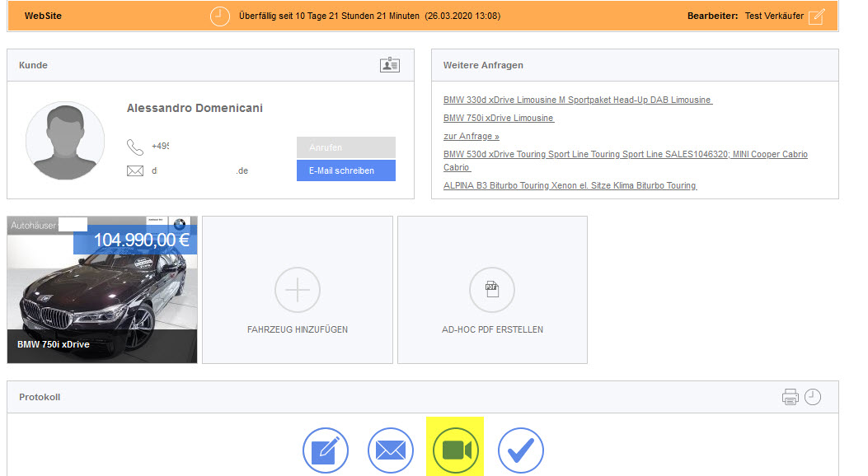The image size is (868, 476).
Task: Send message via envelope circle icon
Action: [x=391, y=450]
